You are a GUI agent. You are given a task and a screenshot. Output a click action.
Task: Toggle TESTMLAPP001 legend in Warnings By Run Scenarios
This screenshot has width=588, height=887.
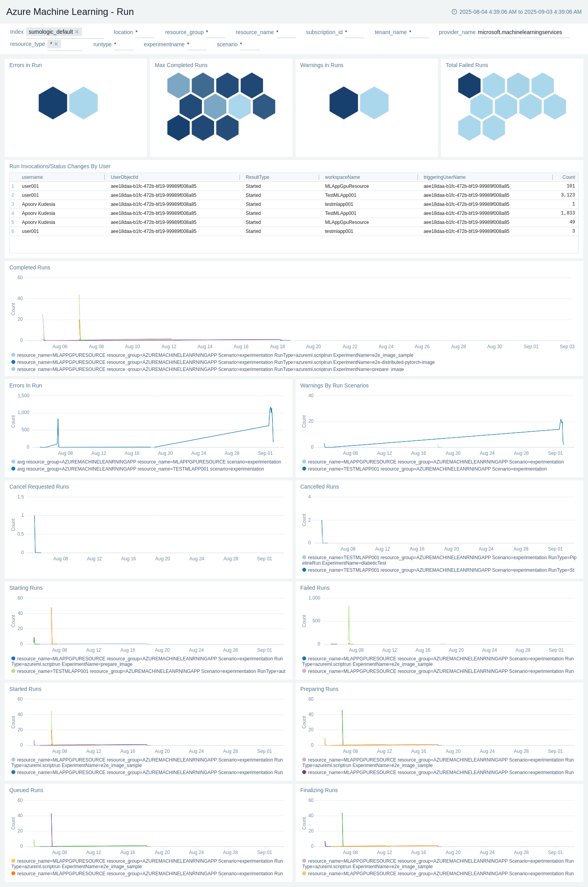point(425,469)
